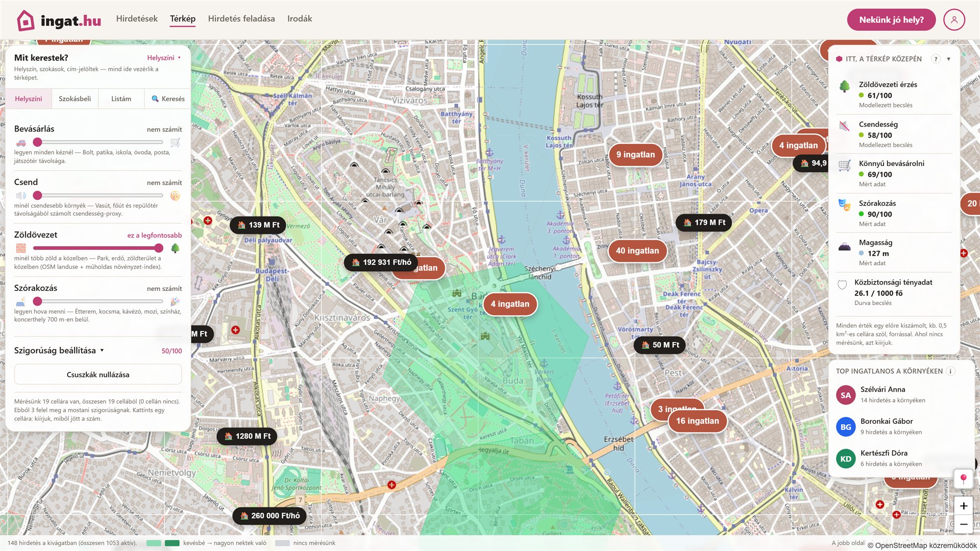Open the '40 ingatlan' map cluster

637,251
